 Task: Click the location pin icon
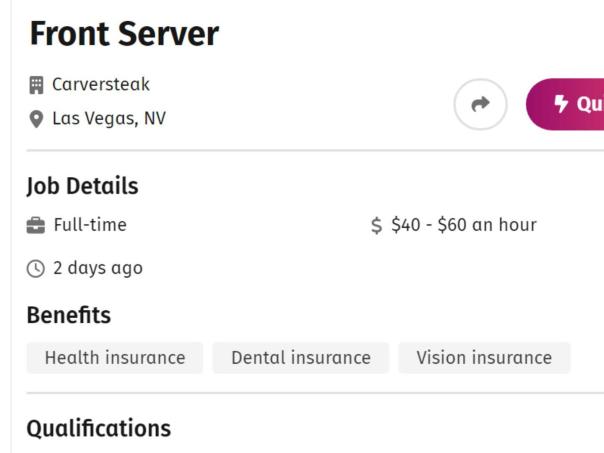(36, 119)
